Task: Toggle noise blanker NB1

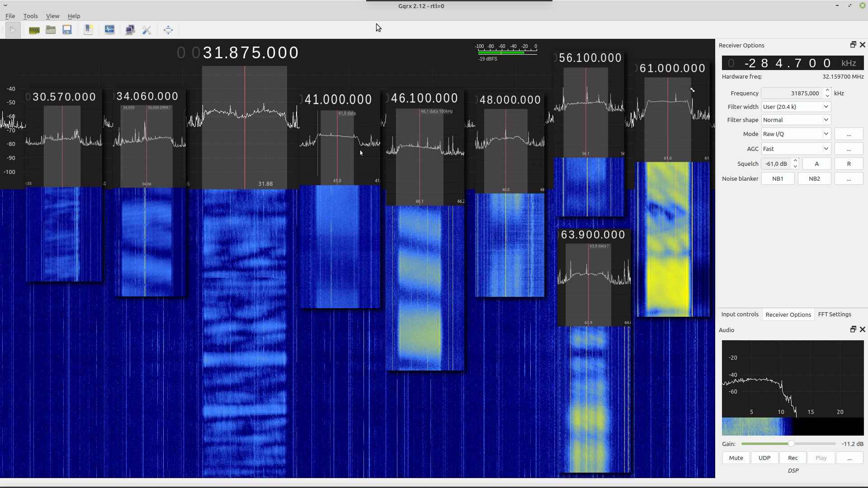Action: point(778,179)
